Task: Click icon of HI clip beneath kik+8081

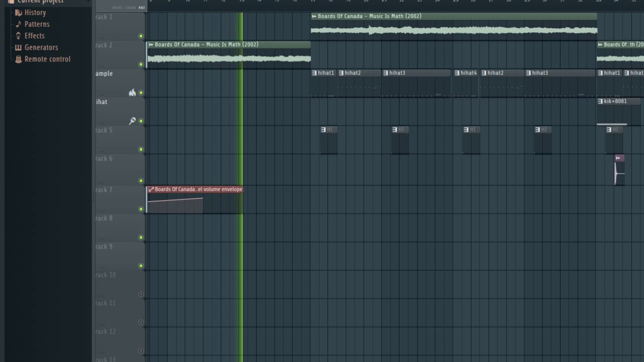Action: point(609,130)
